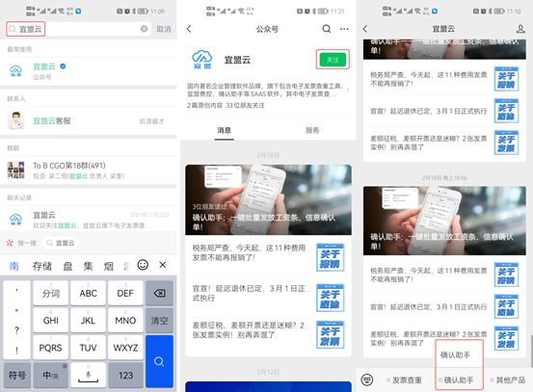Choose candidate word 南
Image resolution: width=533 pixels, height=392 pixels.
[13, 266]
